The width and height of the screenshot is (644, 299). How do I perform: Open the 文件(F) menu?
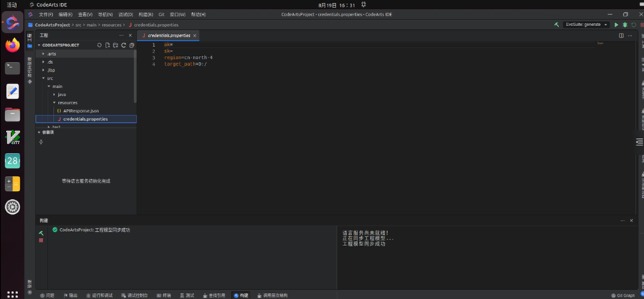[x=45, y=14]
